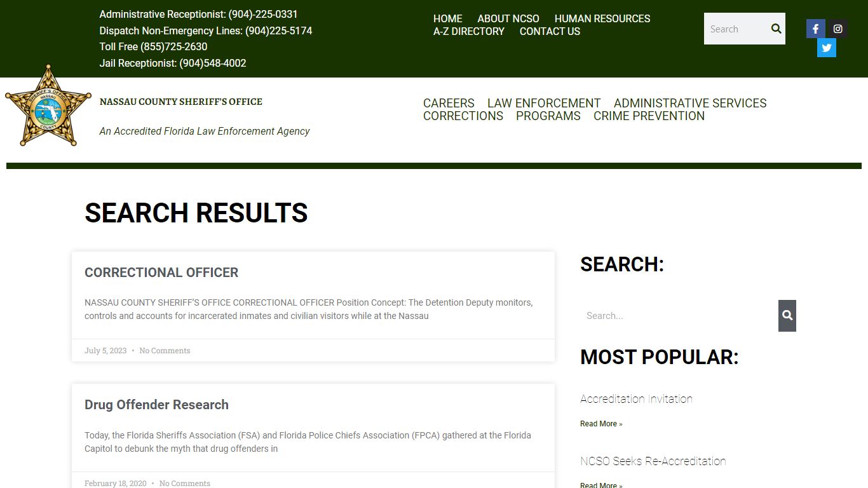Open the CORRECTIONS menu item

[x=463, y=116]
